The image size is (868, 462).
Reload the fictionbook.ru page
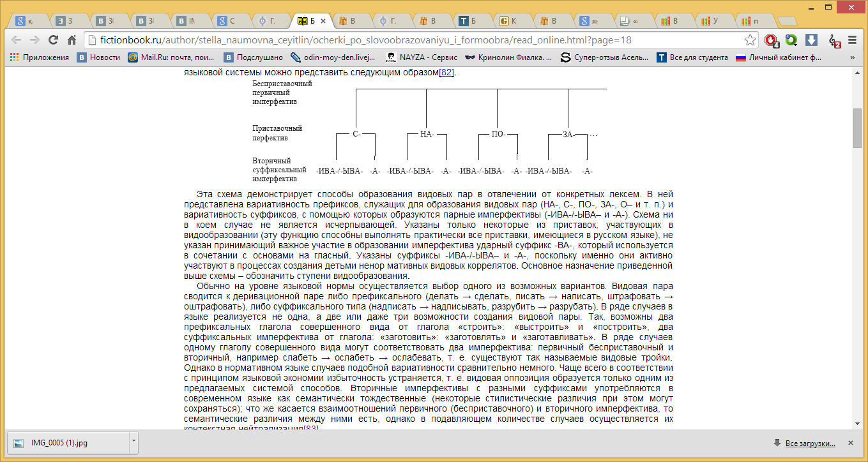click(54, 40)
